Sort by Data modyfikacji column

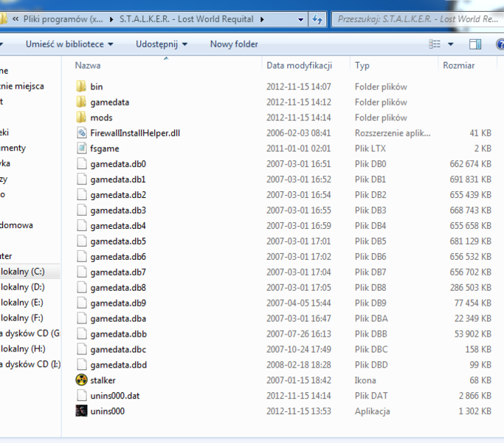pos(299,66)
